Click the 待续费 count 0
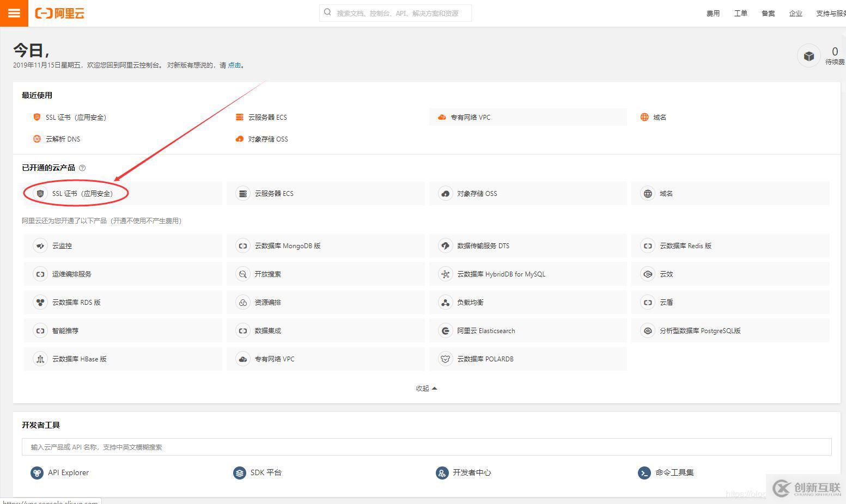 click(x=835, y=52)
